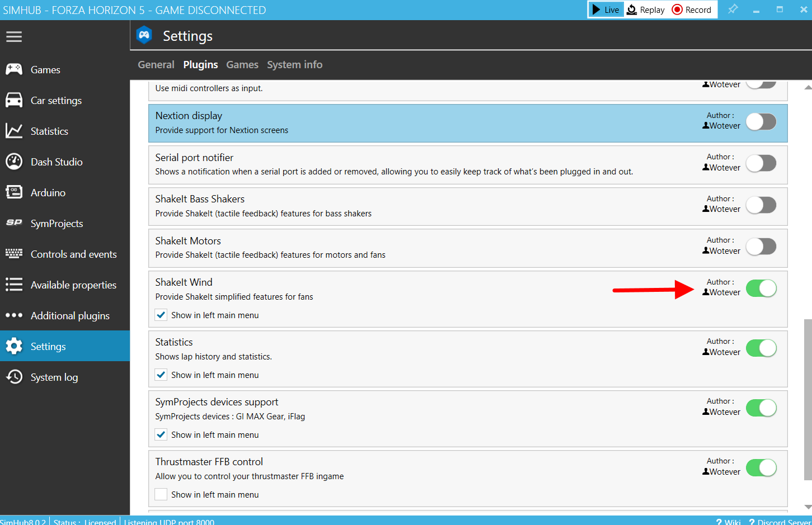Viewport: 812px width, 525px height.
Task: Open the Wiki link in status bar
Action: (x=729, y=521)
